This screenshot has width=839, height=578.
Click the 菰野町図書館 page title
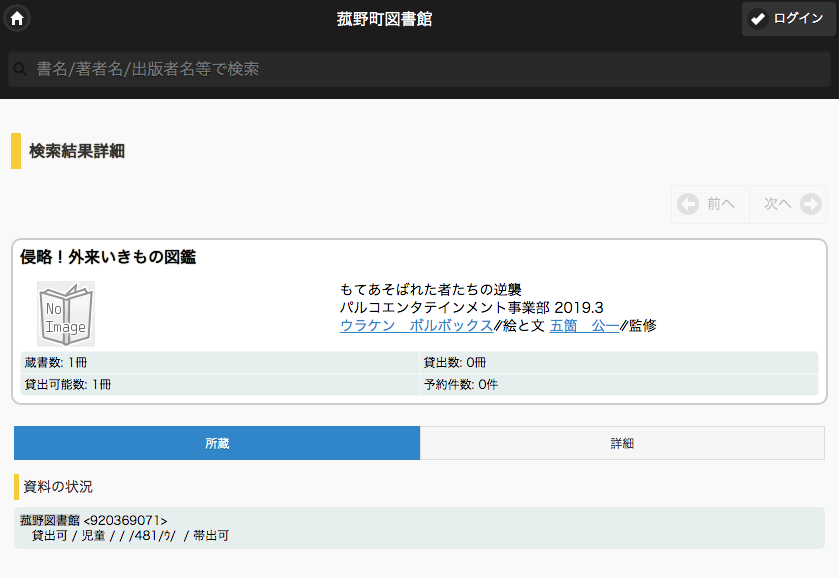click(384, 19)
